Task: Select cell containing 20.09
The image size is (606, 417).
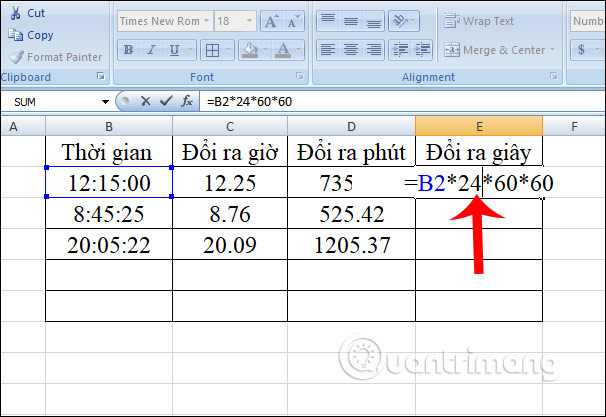Action: (230, 244)
